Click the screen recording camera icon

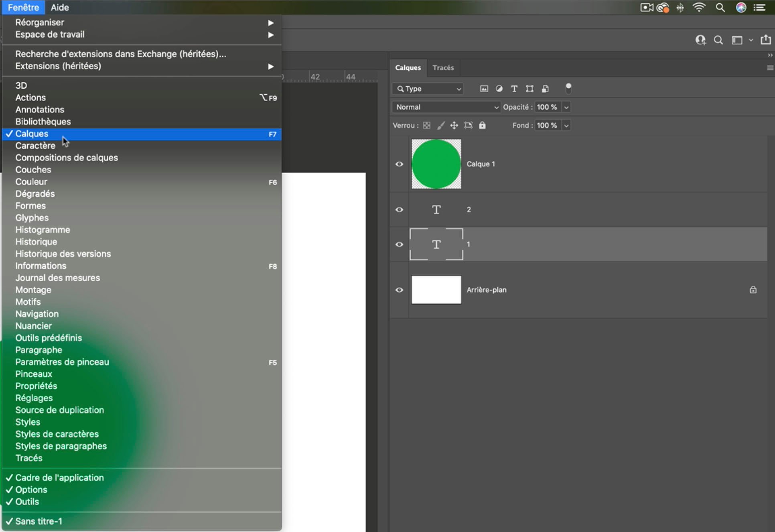(647, 8)
